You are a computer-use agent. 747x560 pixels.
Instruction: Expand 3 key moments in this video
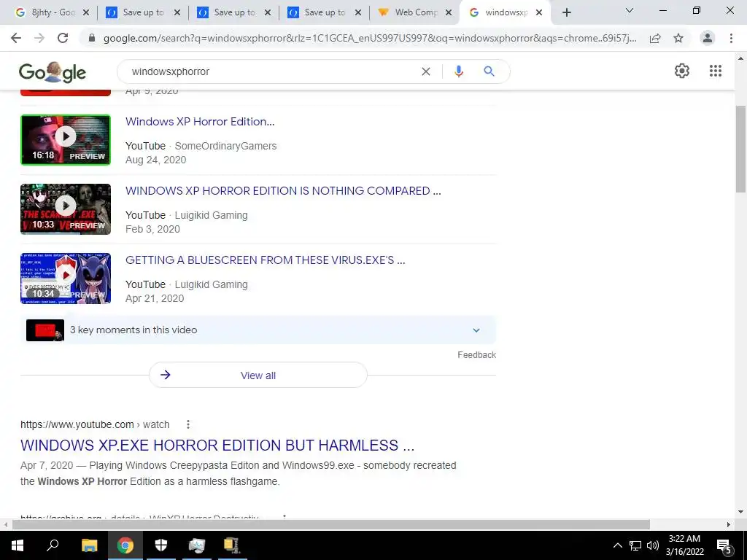click(476, 330)
